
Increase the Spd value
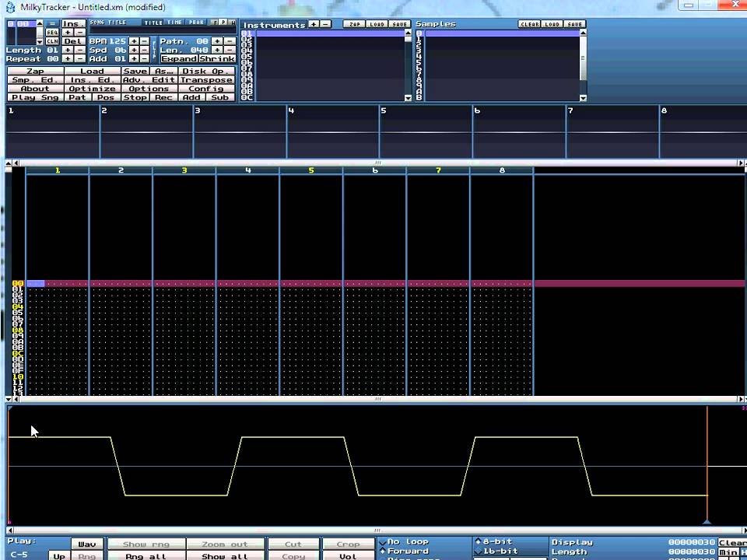click(135, 50)
